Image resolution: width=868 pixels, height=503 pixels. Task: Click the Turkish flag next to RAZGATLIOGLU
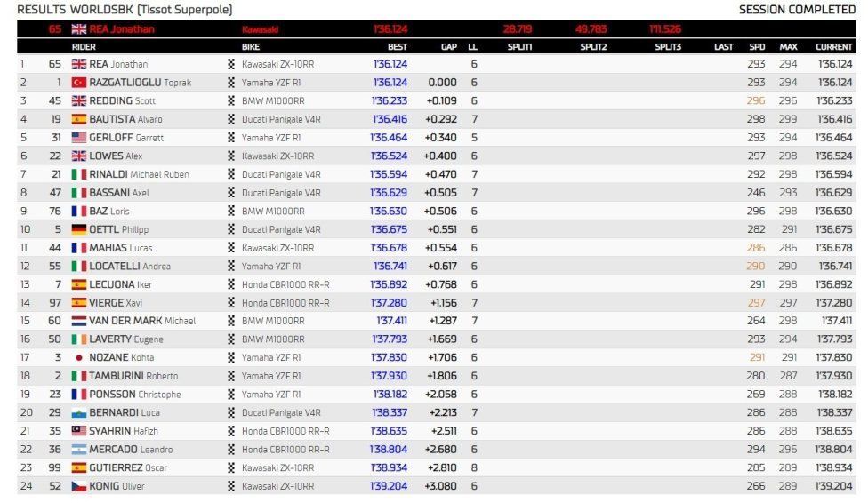(78, 83)
